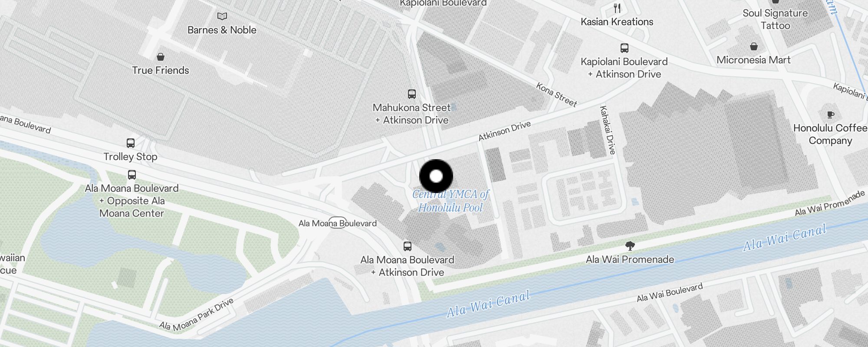Click the Ala Wai Boulevard road label
This screenshot has height=347, width=868.
click(x=670, y=292)
